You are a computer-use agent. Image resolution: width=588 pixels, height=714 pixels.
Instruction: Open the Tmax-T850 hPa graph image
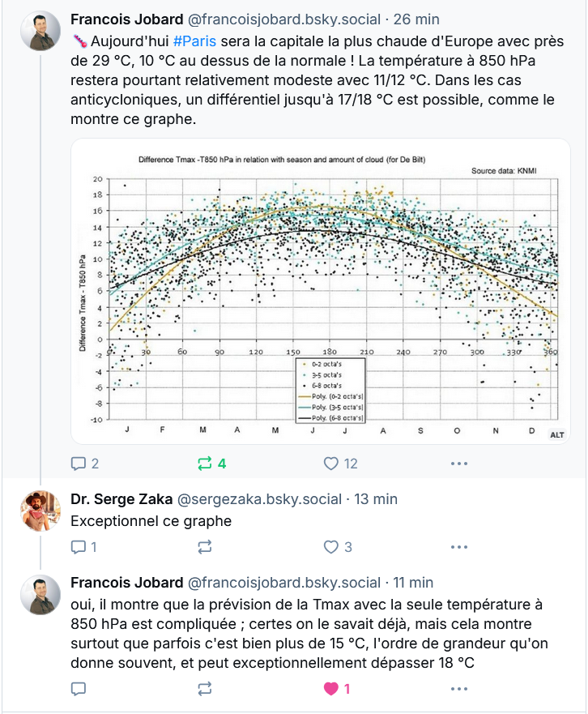[x=321, y=291]
